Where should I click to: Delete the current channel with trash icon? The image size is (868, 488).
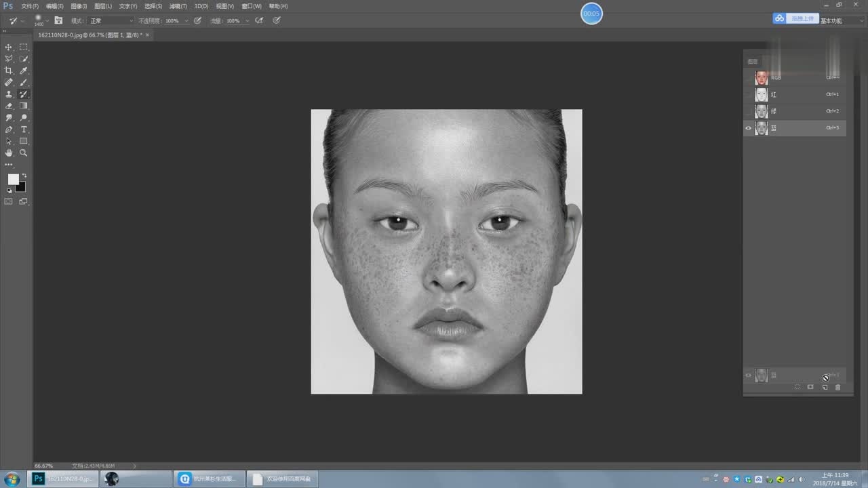click(x=837, y=387)
